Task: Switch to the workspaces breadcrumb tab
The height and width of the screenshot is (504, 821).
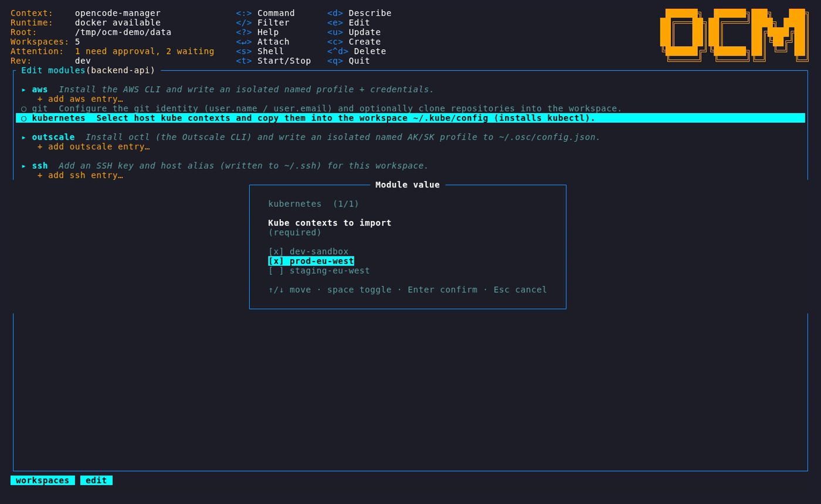Action: (43, 480)
